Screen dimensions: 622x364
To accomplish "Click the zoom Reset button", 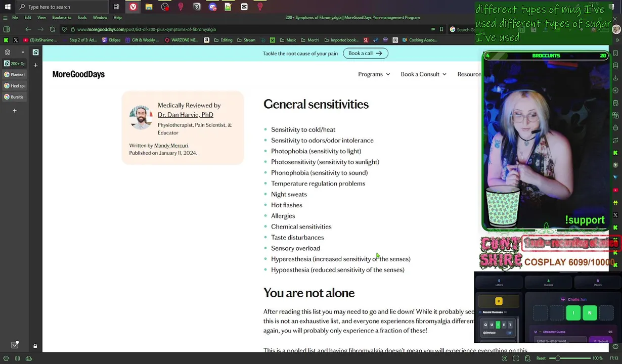I will 541,358.
